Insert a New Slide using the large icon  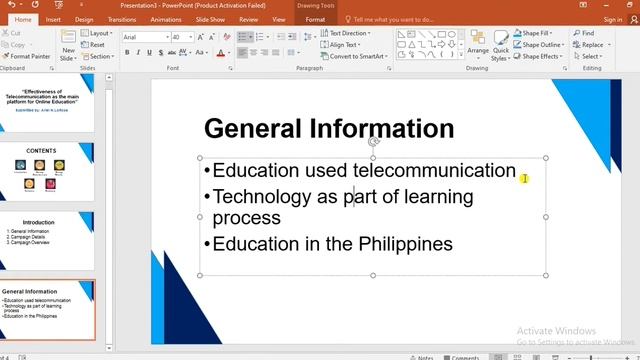click(68, 37)
